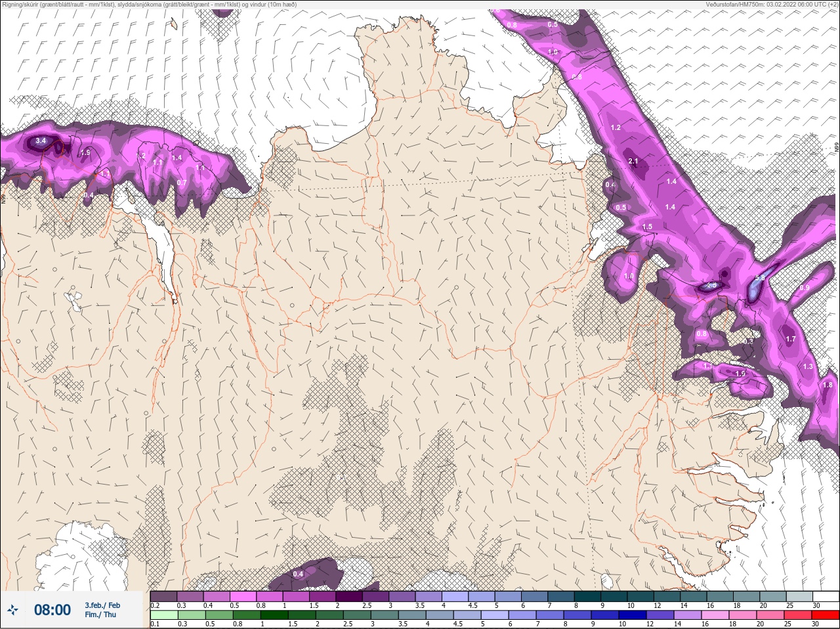The width and height of the screenshot is (840, 629).
Task: Click the red 30 swatch in rain scale
Action: [x=825, y=615]
